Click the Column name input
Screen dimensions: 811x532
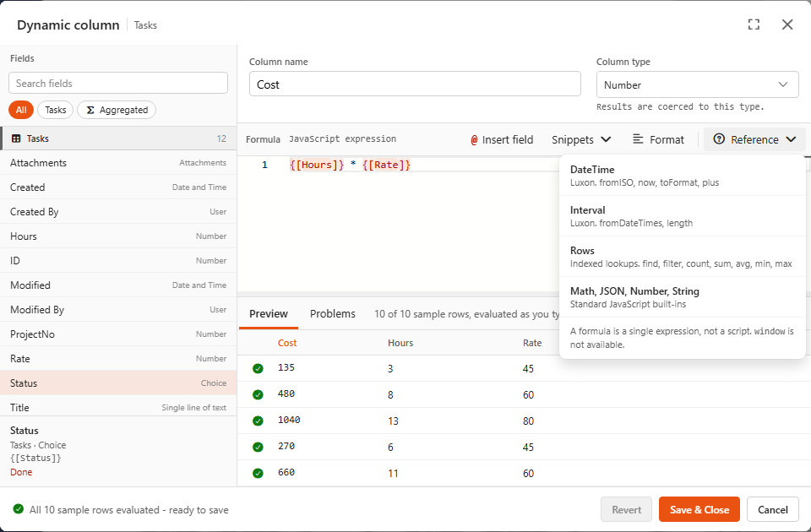(x=415, y=84)
